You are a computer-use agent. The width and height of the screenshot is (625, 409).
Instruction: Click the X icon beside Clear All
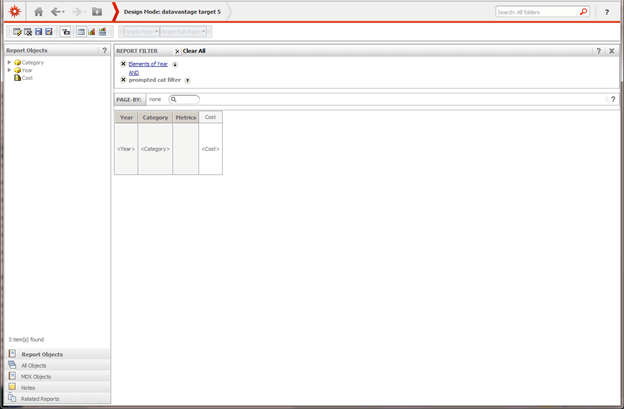[177, 51]
